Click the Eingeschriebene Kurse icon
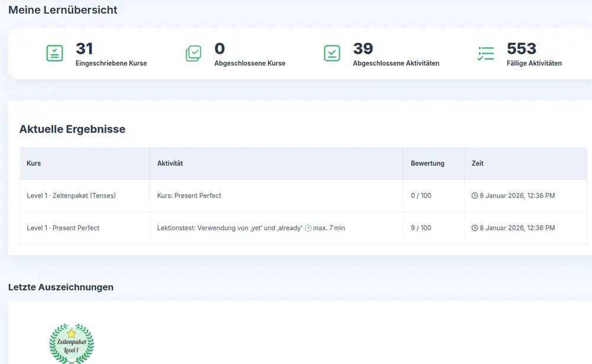592x364 pixels. pyautogui.click(x=54, y=53)
